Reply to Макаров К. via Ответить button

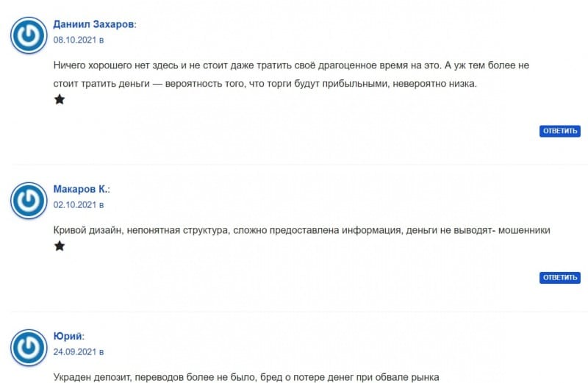pyautogui.click(x=560, y=278)
